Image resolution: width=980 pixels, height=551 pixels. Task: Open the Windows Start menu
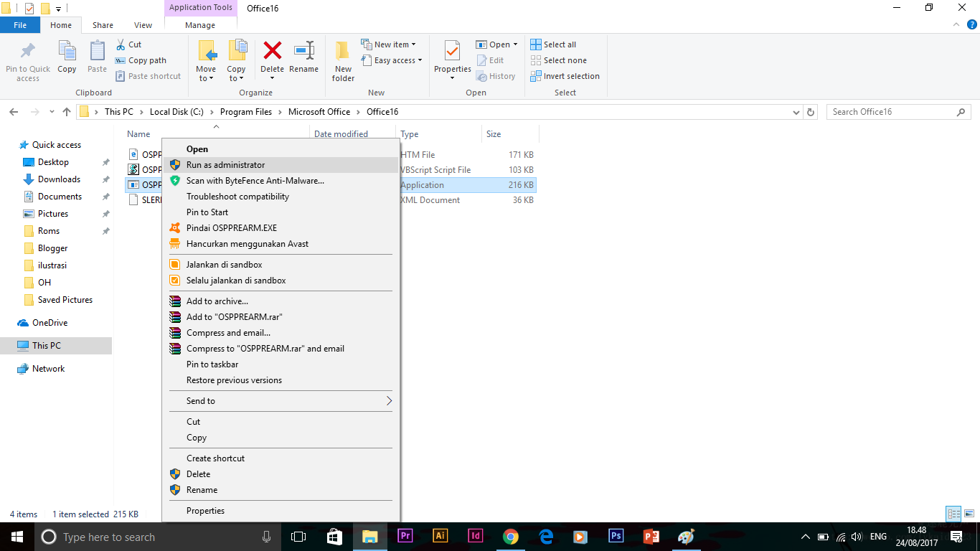(17, 536)
